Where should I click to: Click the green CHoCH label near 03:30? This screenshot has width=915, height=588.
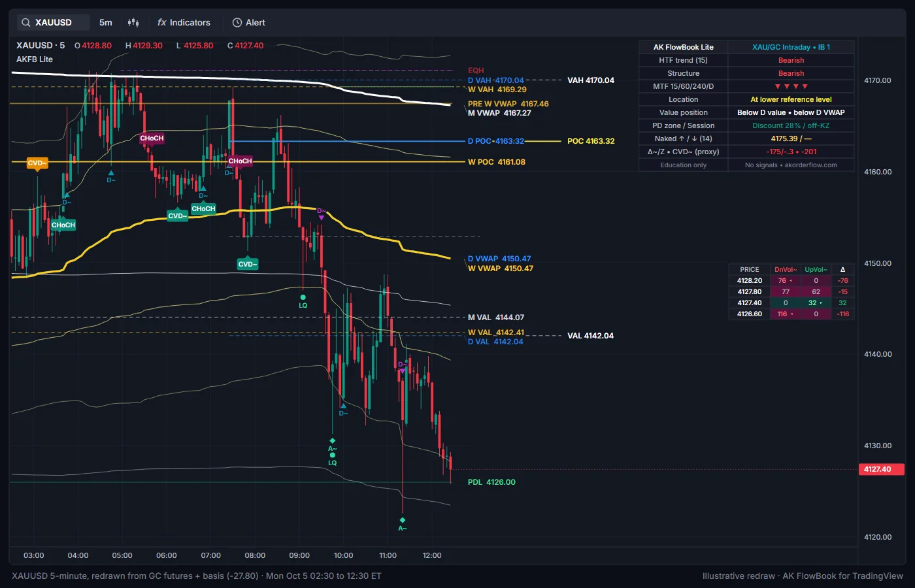coord(63,225)
